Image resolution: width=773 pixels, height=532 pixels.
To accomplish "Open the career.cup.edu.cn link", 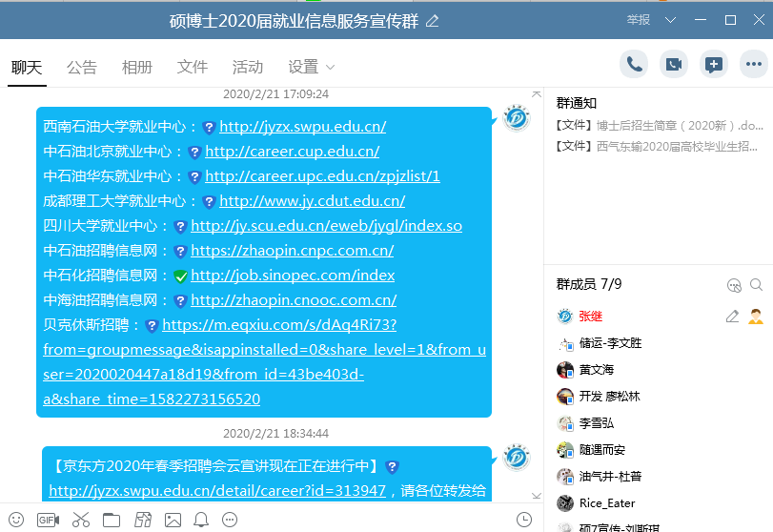I will tap(293, 152).
